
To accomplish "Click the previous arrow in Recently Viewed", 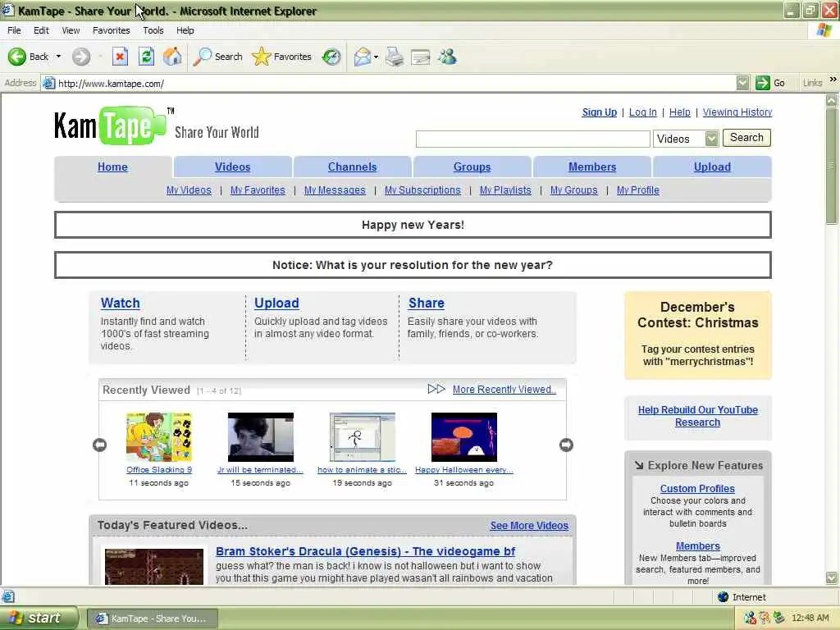I will point(99,445).
